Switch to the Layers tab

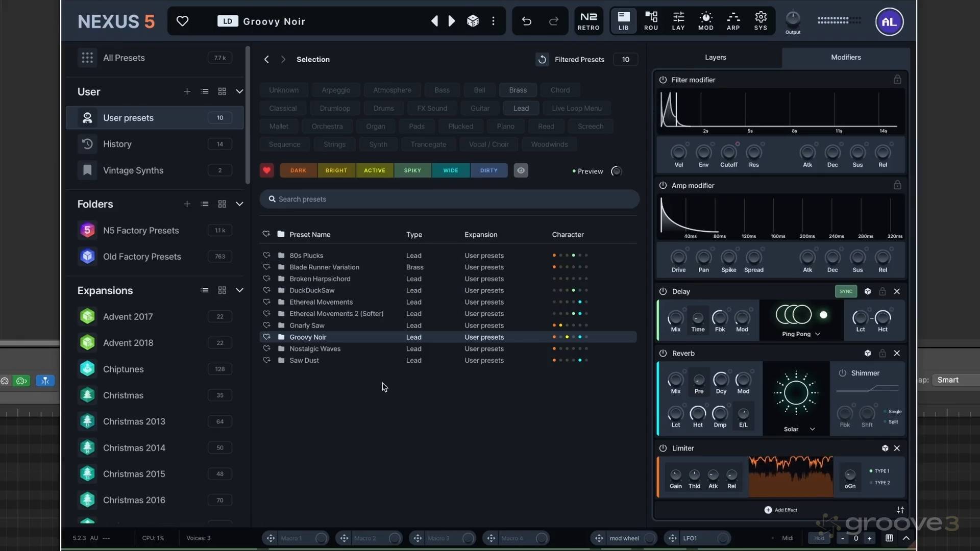click(x=715, y=57)
